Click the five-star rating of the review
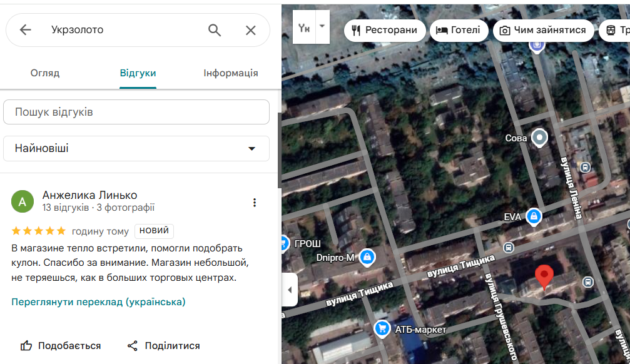The width and height of the screenshot is (630, 364). (x=39, y=231)
